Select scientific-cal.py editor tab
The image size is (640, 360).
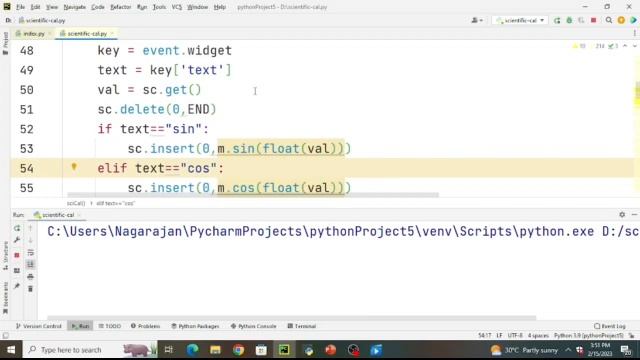pyautogui.click(x=87, y=33)
